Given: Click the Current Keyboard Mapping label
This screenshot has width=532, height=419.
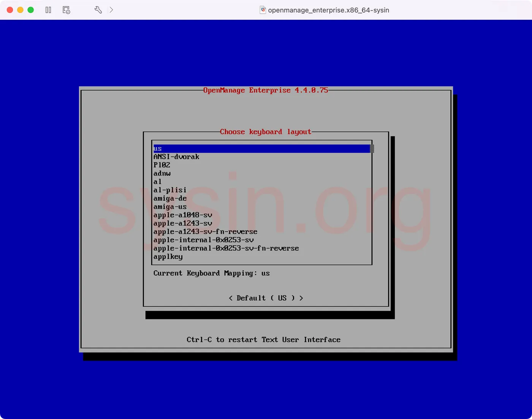Looking at the screenshot, I should coord(212,273).
